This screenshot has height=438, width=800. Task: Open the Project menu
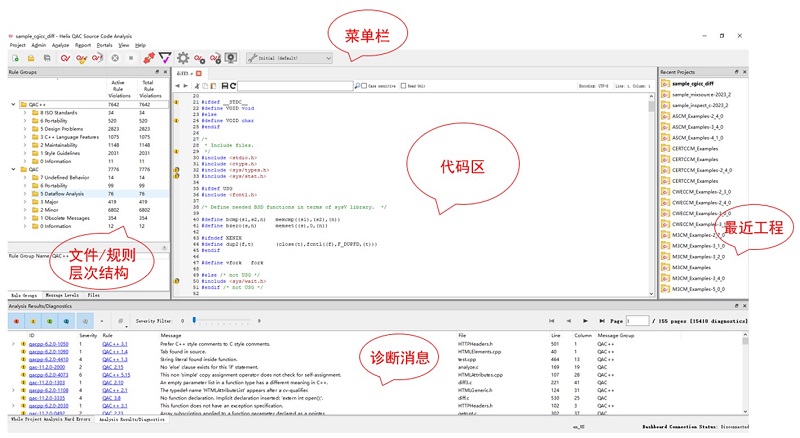pyautogui.click(x=17, y=45)
